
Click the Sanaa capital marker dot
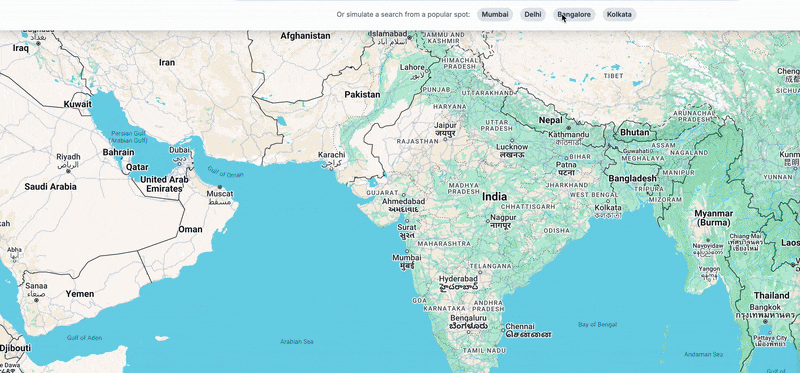click(x=36, y=300)
